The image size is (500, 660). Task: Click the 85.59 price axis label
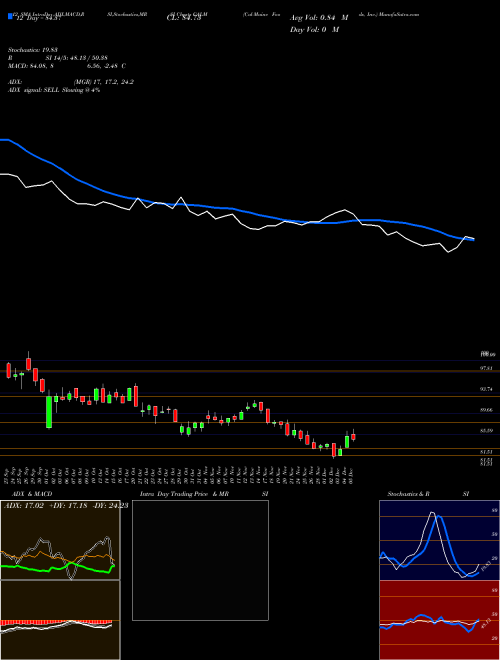point(487,431)
